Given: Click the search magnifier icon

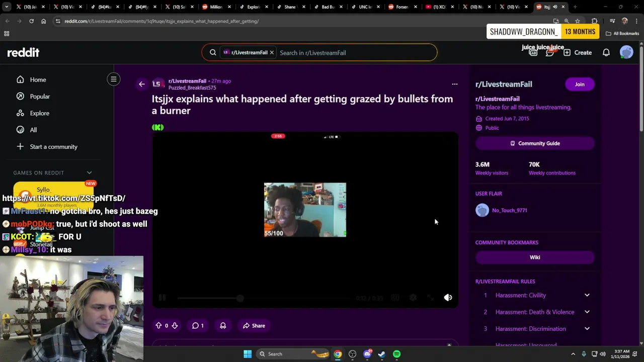Looking at the screenshot, I should click(x=213, y=52).
